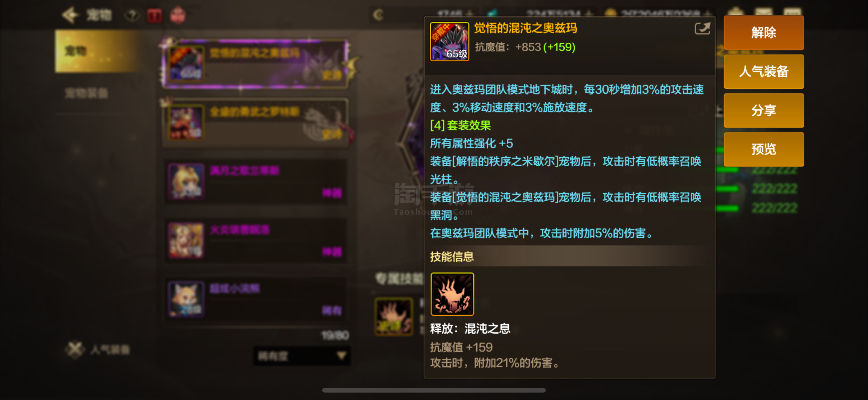Image resolution: width=868 pixels, height=400 pixels.
Task: Open the red gift box icon
Action: [x=155, y=16]
